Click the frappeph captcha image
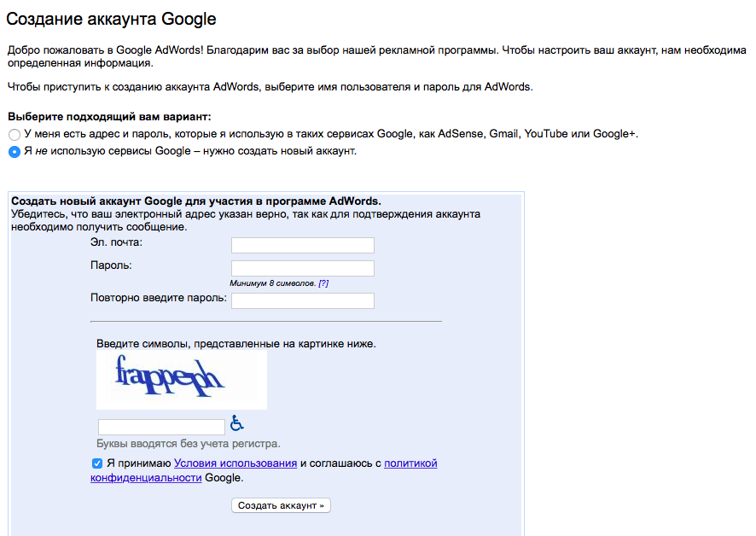The width and height of the screenshot is (756, 536). coord(182,380)
